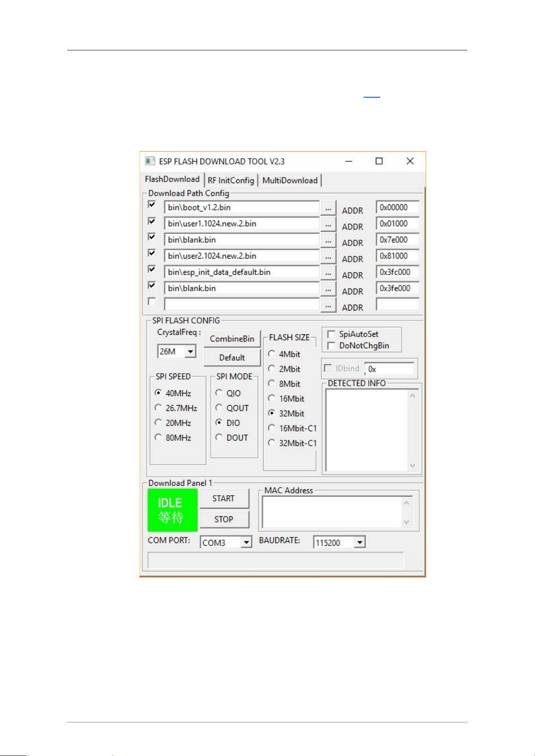
Task: Click the START download button
Action: 224,498
